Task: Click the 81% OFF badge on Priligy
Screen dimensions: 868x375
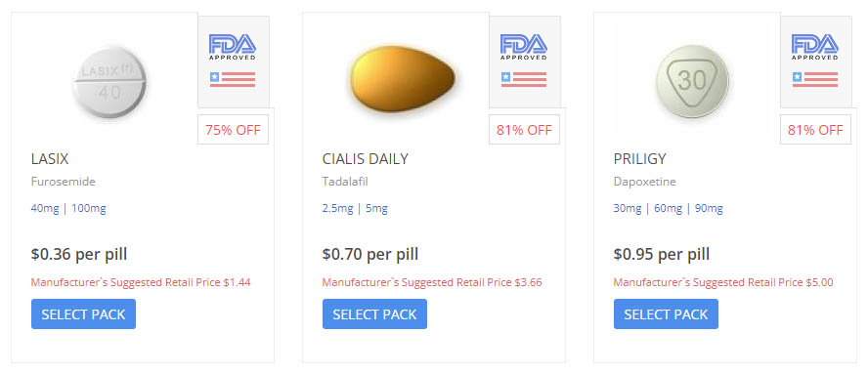Action: (x=815, y=130)
